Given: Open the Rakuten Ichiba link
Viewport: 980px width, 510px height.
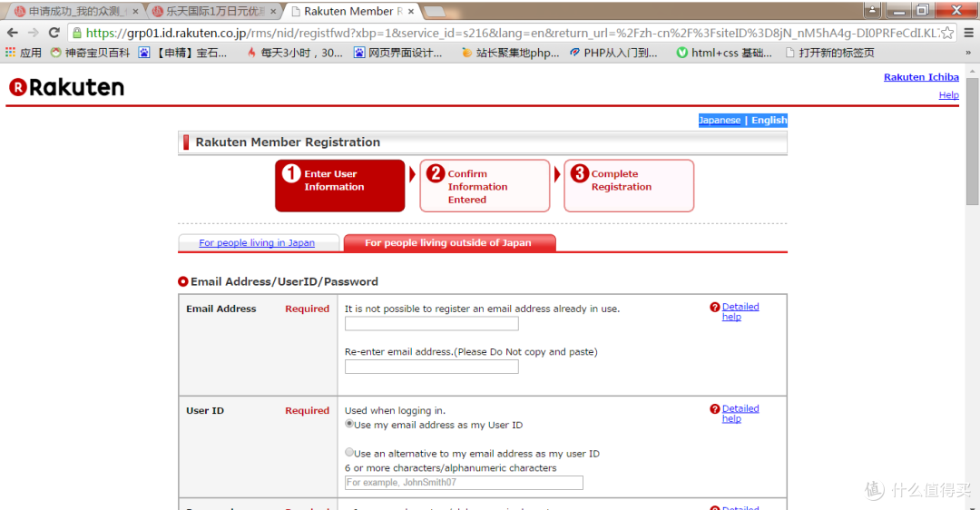Looking at the screenshot, I should (x=921, y=77).
